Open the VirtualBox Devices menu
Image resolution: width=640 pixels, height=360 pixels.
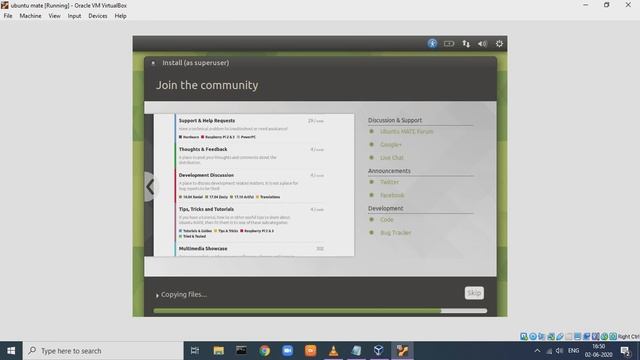98,16
